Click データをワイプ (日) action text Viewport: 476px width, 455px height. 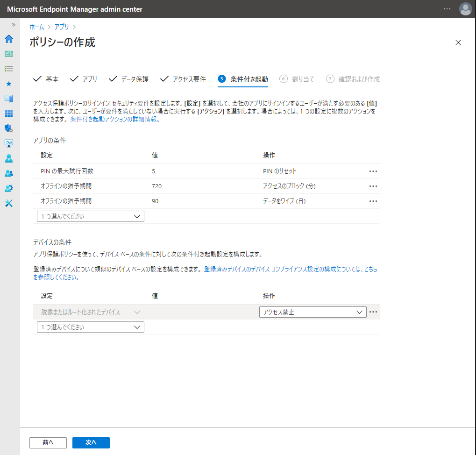(x=284, y=201)
